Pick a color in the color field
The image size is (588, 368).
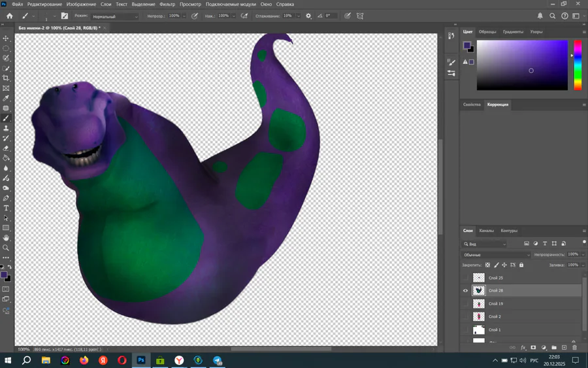[x=523, y=65]
